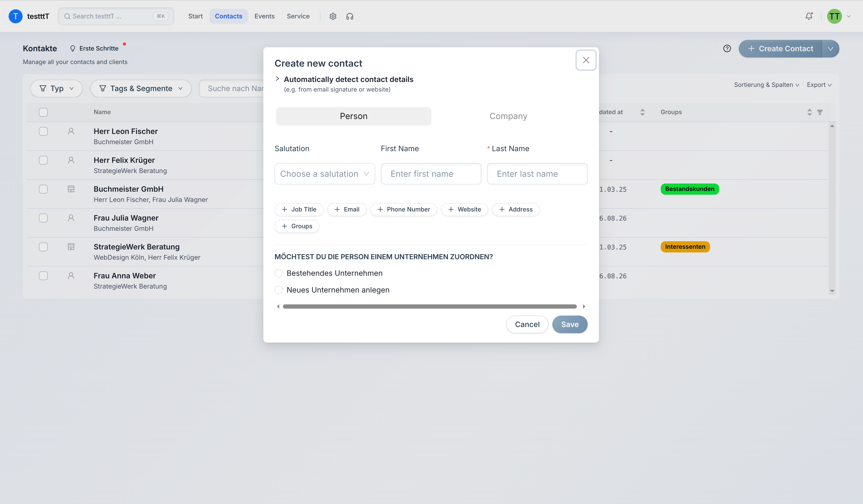Screen dimensions: 863x504
Task: Click the table scroll up arrow
Action: pos(832,126)
